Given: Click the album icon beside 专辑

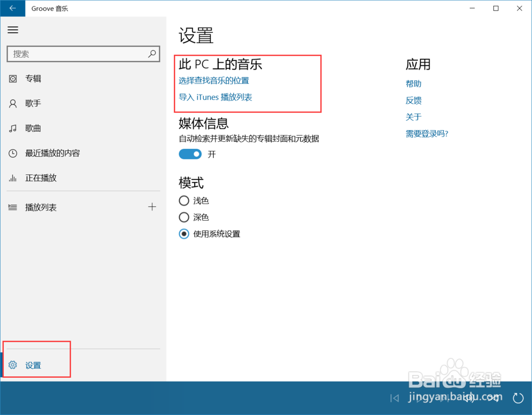Looking at the screenshot, I should click(x=13, y=79).
